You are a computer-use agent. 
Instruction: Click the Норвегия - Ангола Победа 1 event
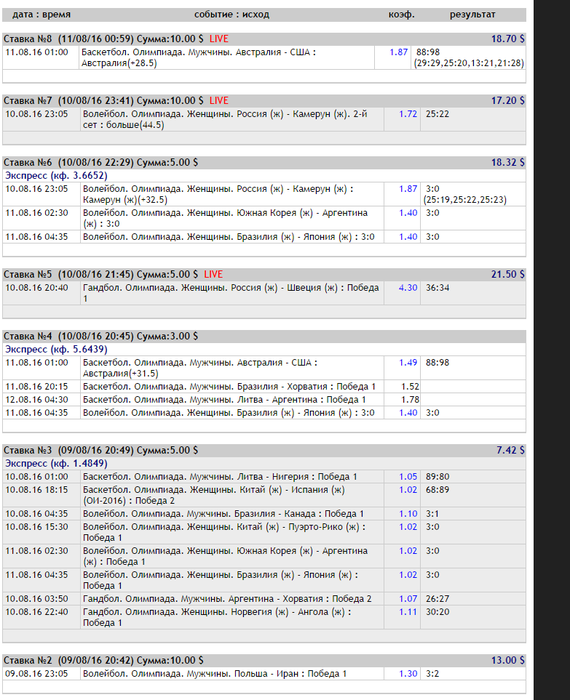[217, 617]
